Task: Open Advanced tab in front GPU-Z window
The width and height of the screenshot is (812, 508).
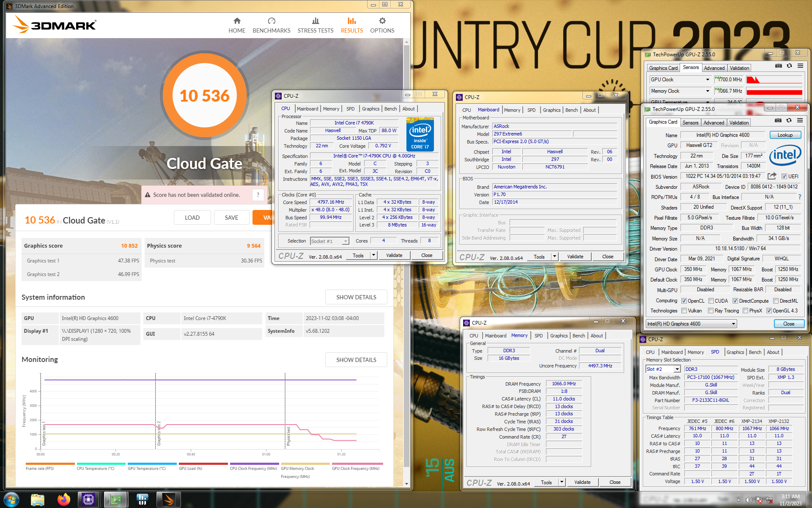Action: click(x=714, y=123)
